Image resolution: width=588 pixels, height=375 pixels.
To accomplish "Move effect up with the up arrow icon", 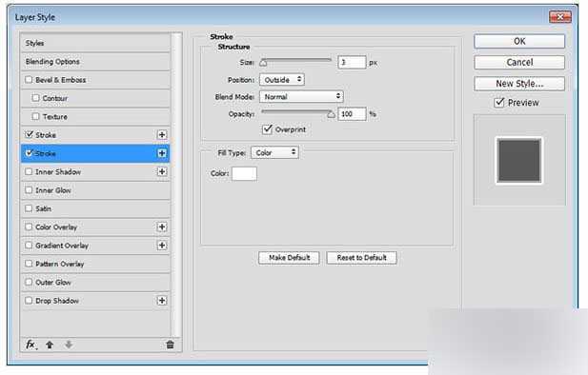I will coord(50,345).
